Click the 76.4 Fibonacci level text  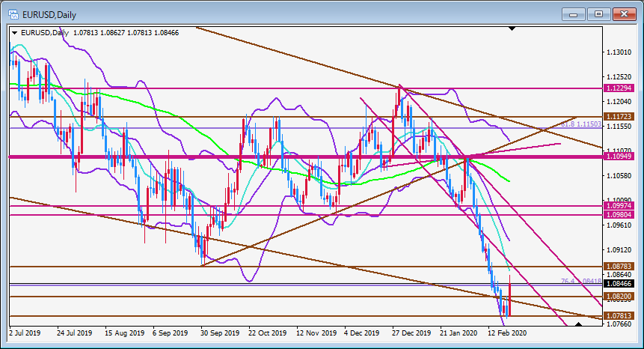(581, 281)
